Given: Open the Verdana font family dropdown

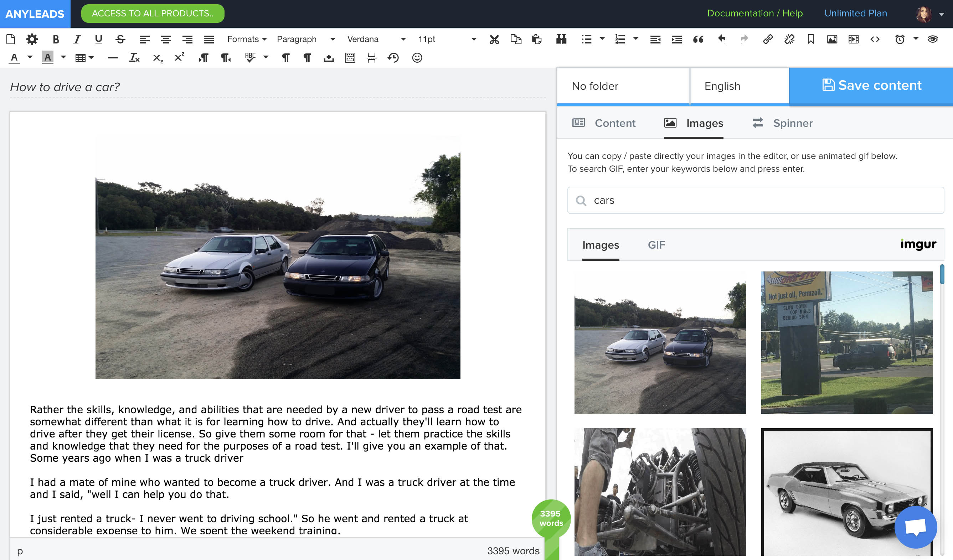Looking at the screenshot, I should click(x=377, y=39).
